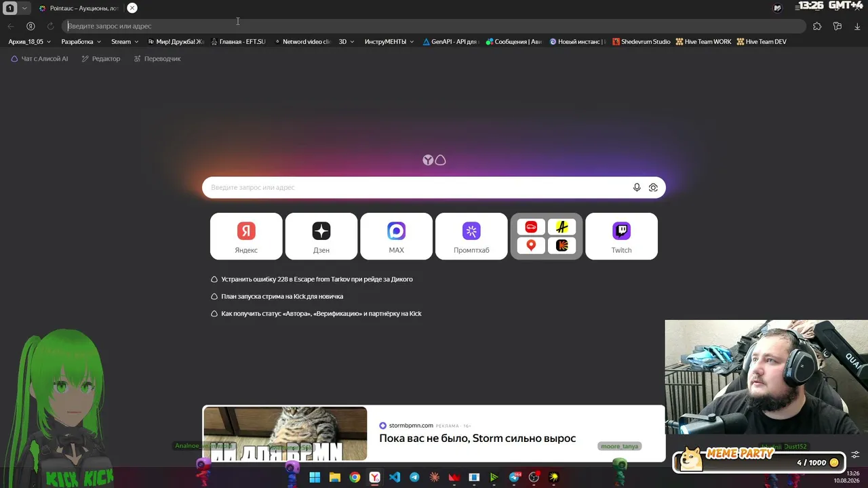Expand the Stream bookmark folder
Screen dimensions: 868x488
pos(125,42)
